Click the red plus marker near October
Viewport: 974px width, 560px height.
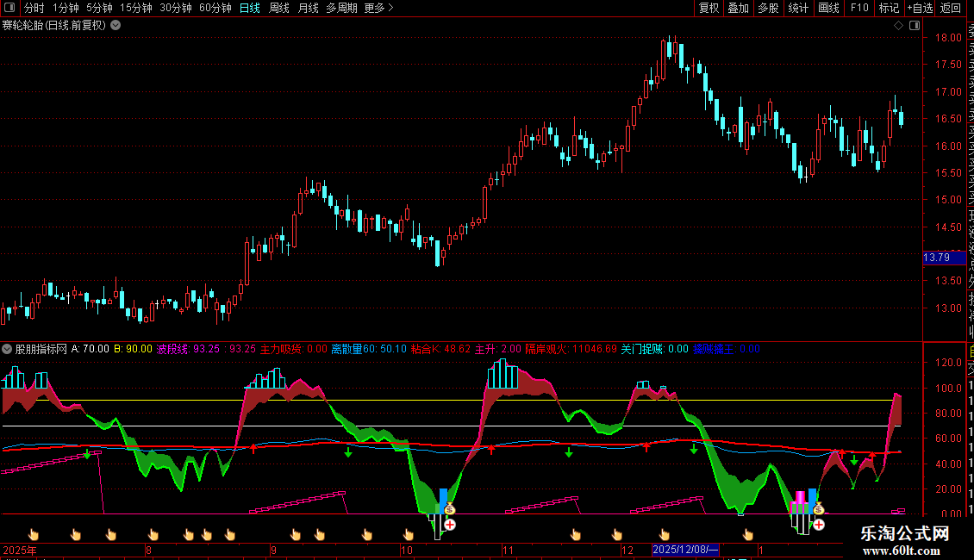point(450,525)
